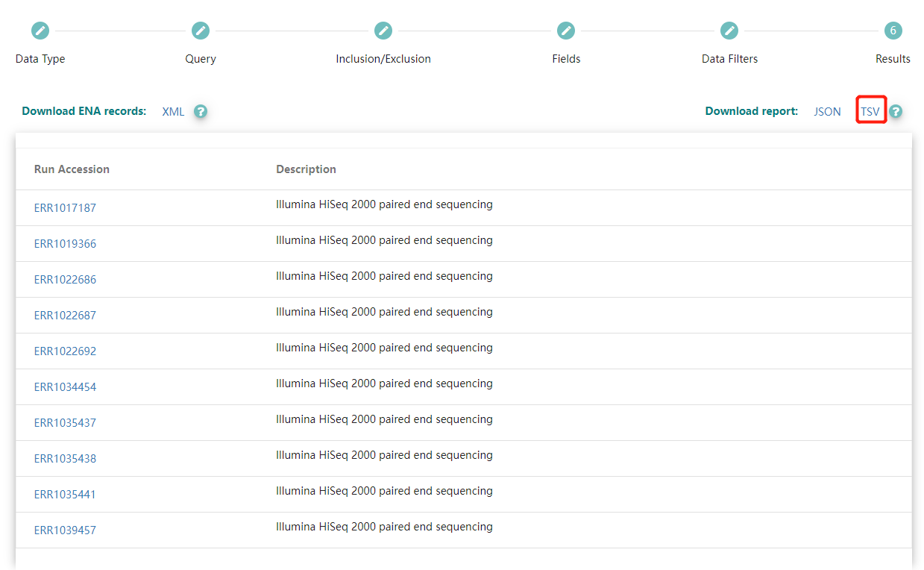This screenshot has height=570, width=924.
Task: Click the Fields step pencil icon
Action: (566, 31)
